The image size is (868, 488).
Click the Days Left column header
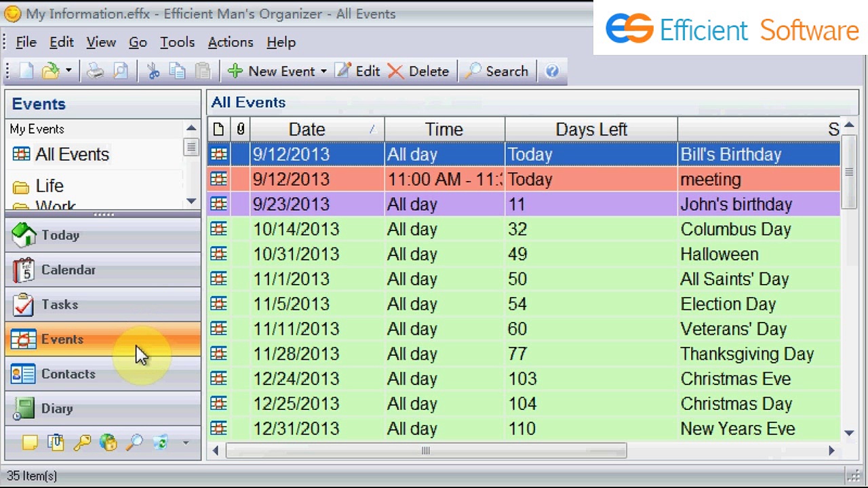[x=591, y=129]
